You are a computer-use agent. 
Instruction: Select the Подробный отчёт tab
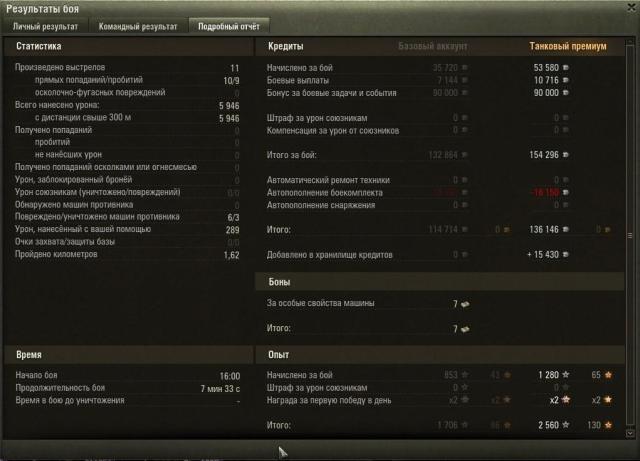click(x=229, y=27)
